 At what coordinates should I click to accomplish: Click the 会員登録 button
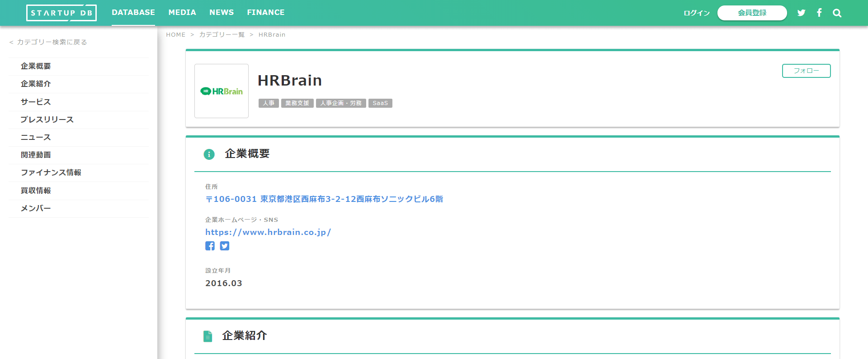752,13
